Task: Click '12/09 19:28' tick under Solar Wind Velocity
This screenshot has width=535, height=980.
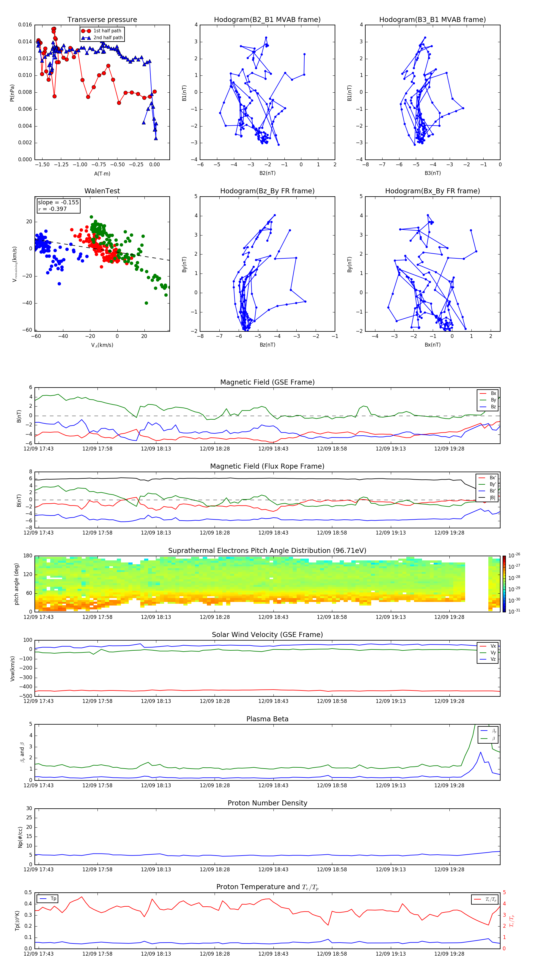Action: 449,701
